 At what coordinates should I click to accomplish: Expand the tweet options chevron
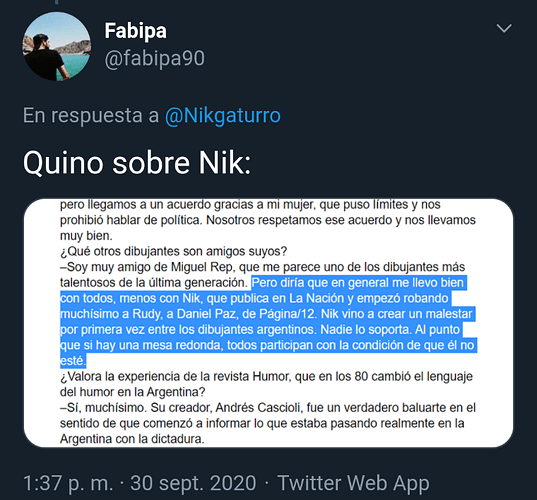click(504, 28)
